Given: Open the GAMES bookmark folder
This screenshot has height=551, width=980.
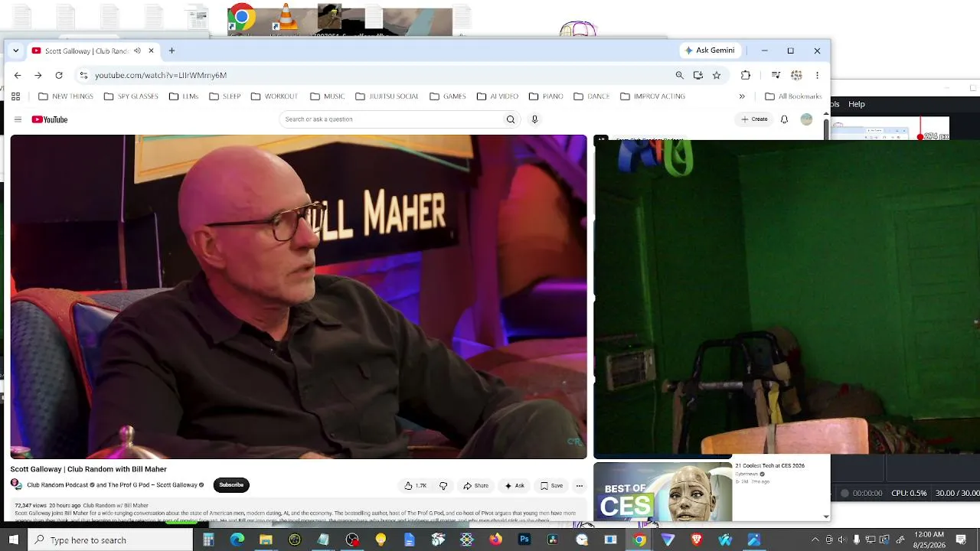Looking at the screenshot, I should pos(448,96).
